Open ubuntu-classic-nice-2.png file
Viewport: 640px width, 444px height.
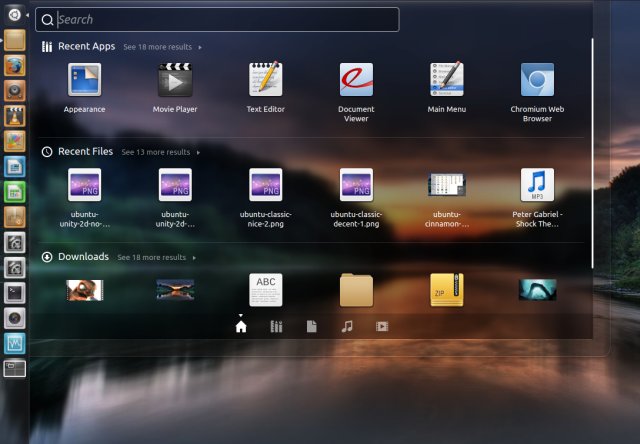[x=266, y=185]
